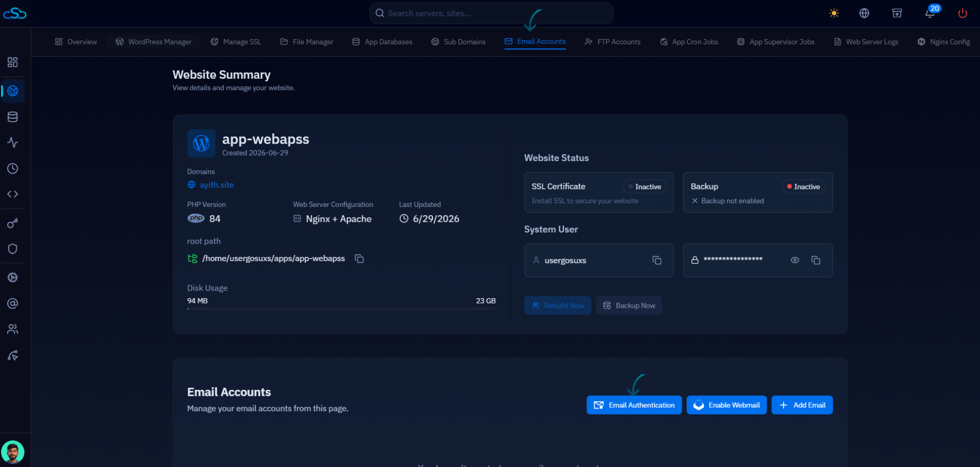Screen dimensions: 980x467
Task: Open the gear settings sidebar icon
Action: [x=13, y=278]
